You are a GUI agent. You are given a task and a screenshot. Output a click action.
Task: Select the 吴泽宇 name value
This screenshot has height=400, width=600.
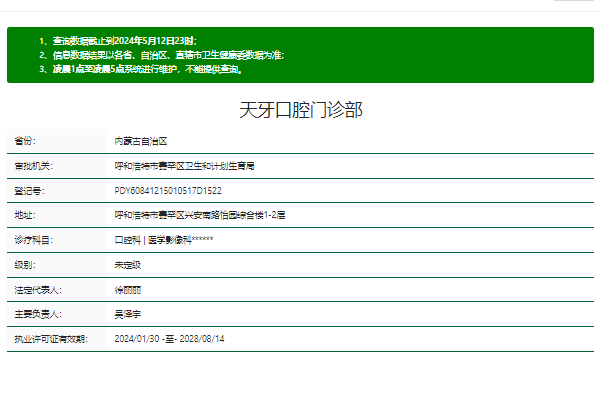coord(127,314)
